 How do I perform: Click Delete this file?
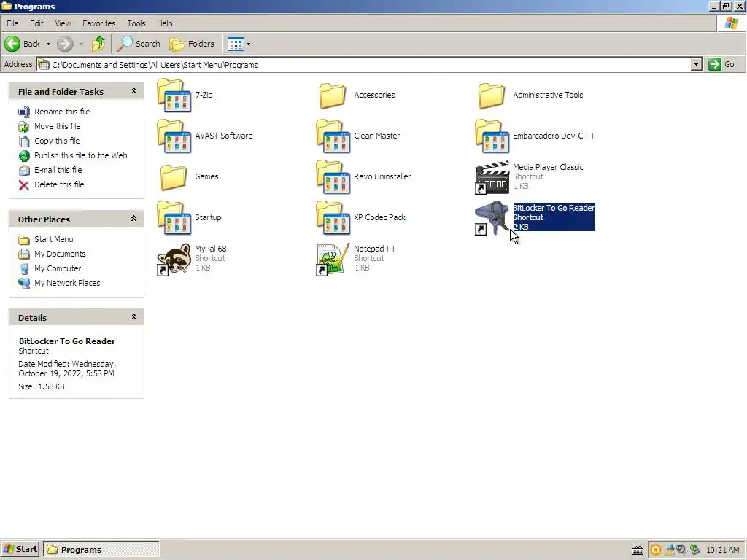(x=59, y=184)
